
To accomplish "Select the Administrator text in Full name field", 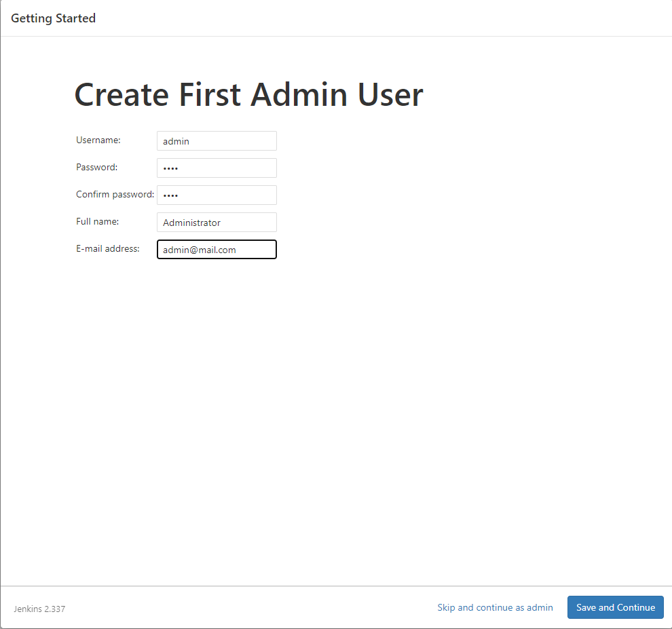I will [x=191, y=222].
